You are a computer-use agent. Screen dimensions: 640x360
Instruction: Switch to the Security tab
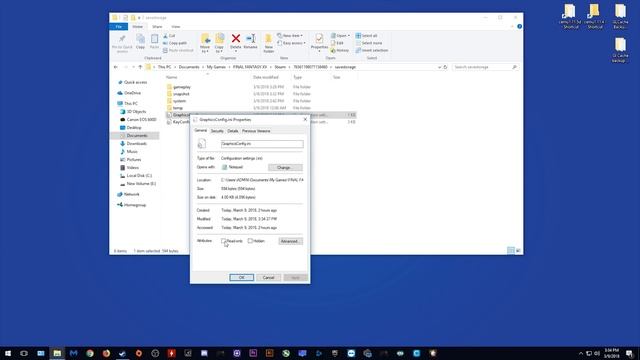point(217,131)
